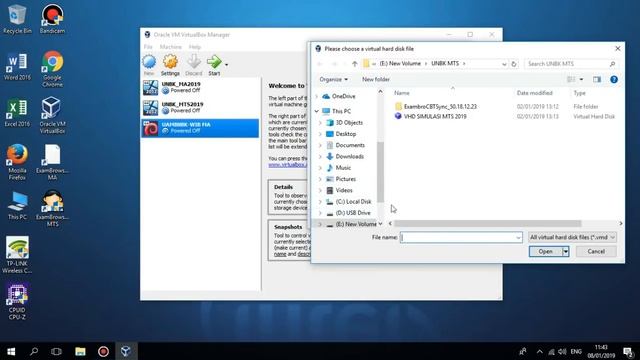Screen dimensions: 640x360
Task: Click New folder button
Action: (376, 80)
